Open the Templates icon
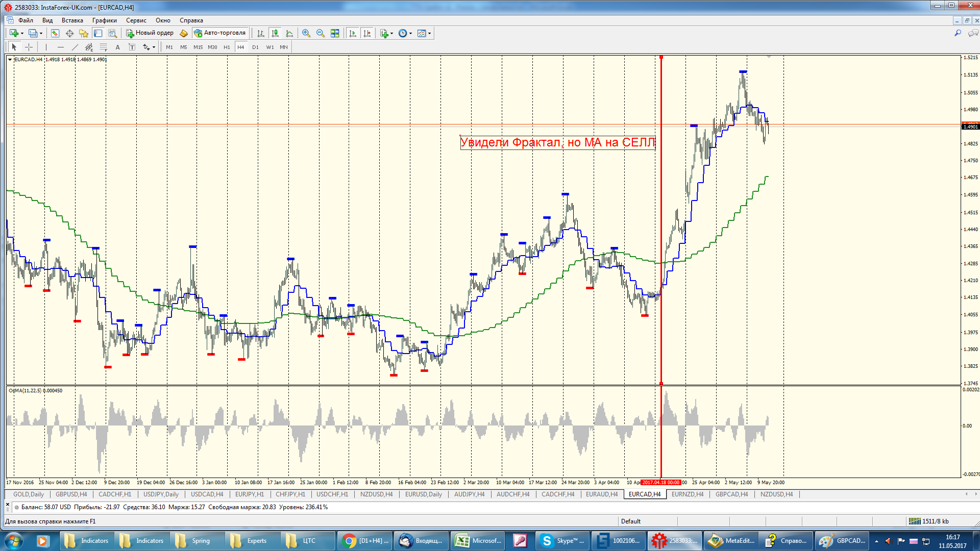The image size is (980, 551). coord(422,33)
